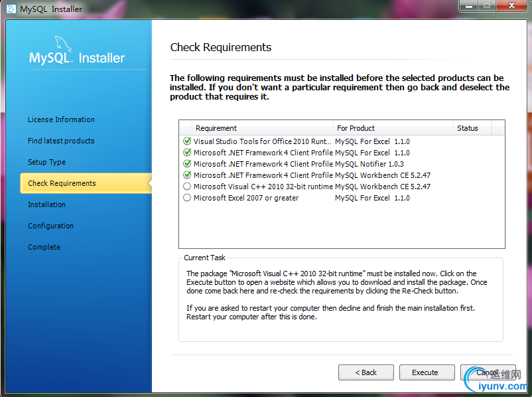Go to Find latest products step

(x=61, y=141)
